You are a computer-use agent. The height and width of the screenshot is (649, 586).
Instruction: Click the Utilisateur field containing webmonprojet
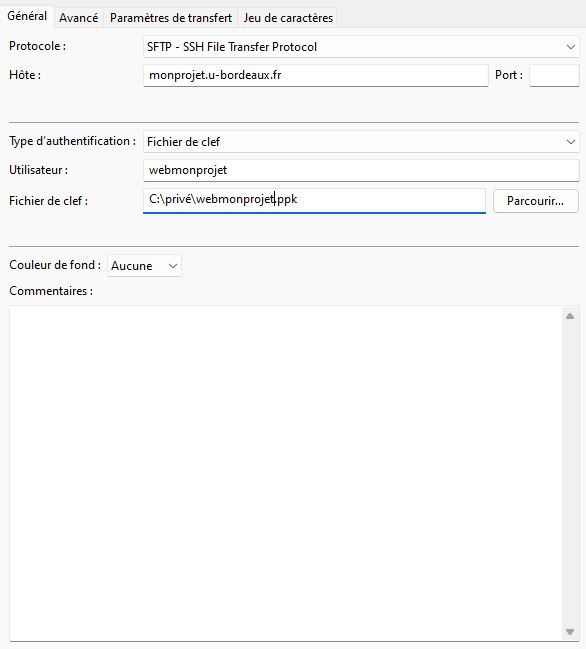click(x=361, y=170)
